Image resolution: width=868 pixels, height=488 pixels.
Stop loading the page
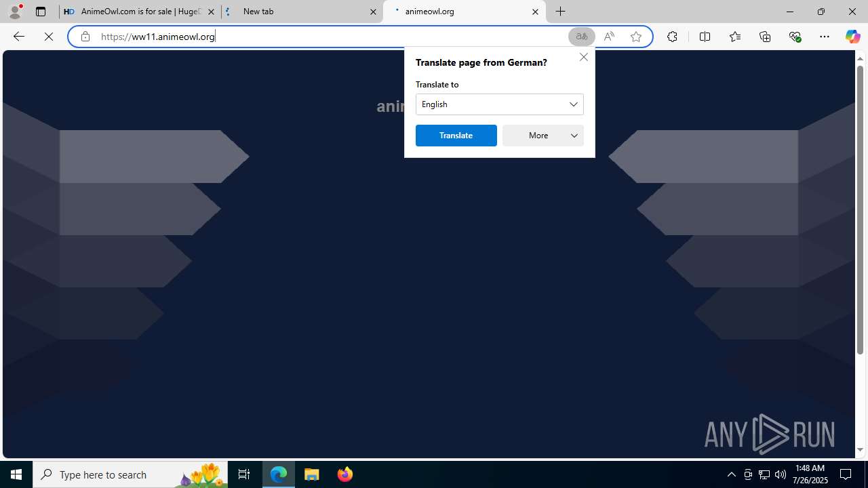coord(49,37)
